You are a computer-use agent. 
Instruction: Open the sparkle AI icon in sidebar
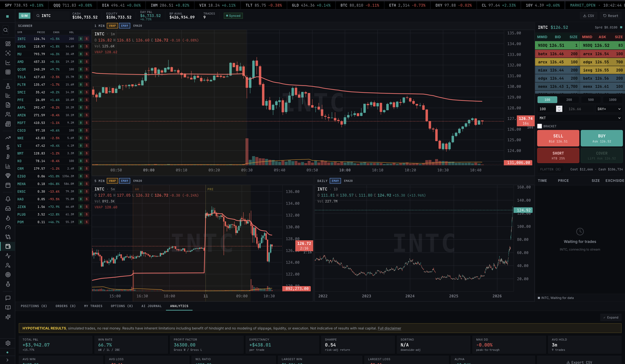click(8, 317)
